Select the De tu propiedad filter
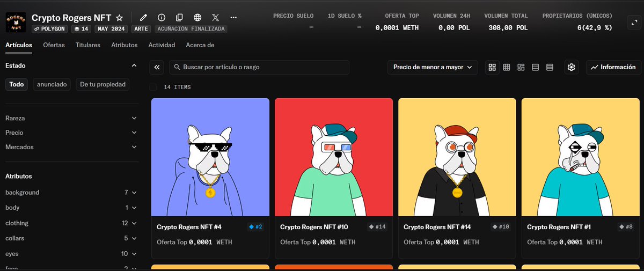The height and width of the screenshot is (271, 644). 103,84
